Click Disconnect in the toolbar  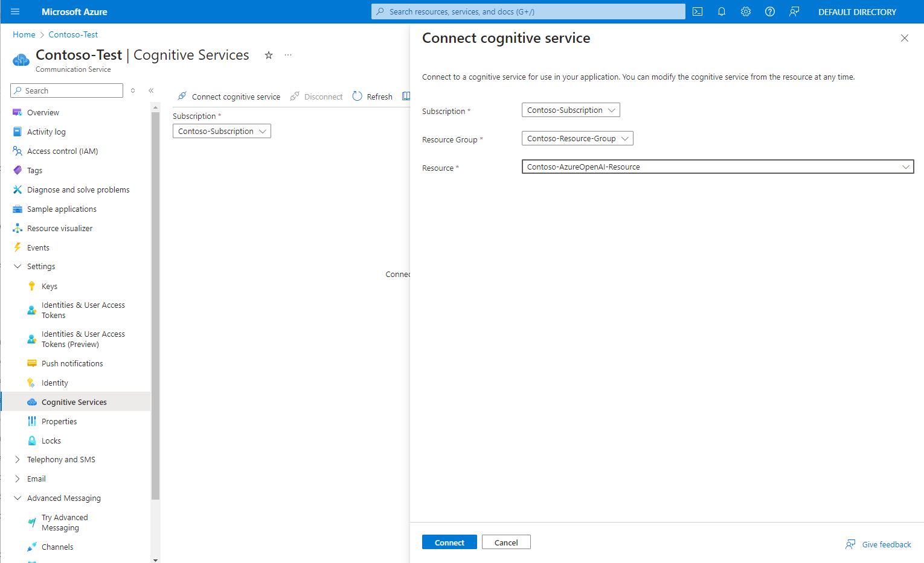(x=316, y=97)
